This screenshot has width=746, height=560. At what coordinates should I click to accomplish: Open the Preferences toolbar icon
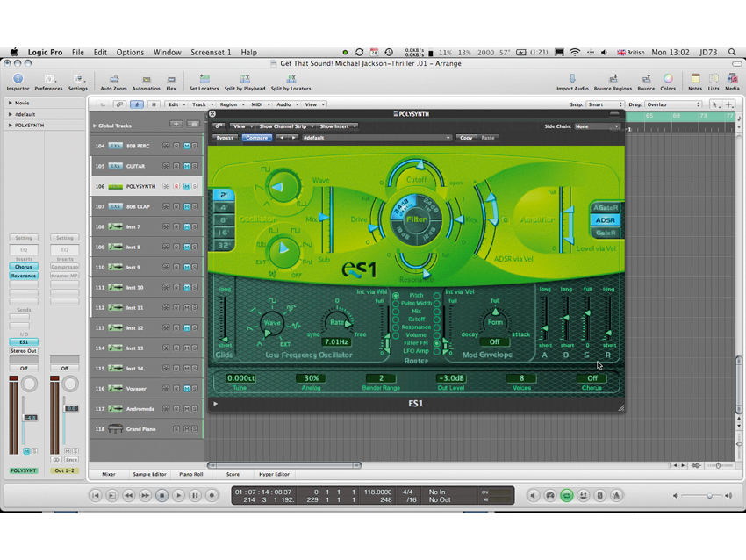tap(48, 79)
